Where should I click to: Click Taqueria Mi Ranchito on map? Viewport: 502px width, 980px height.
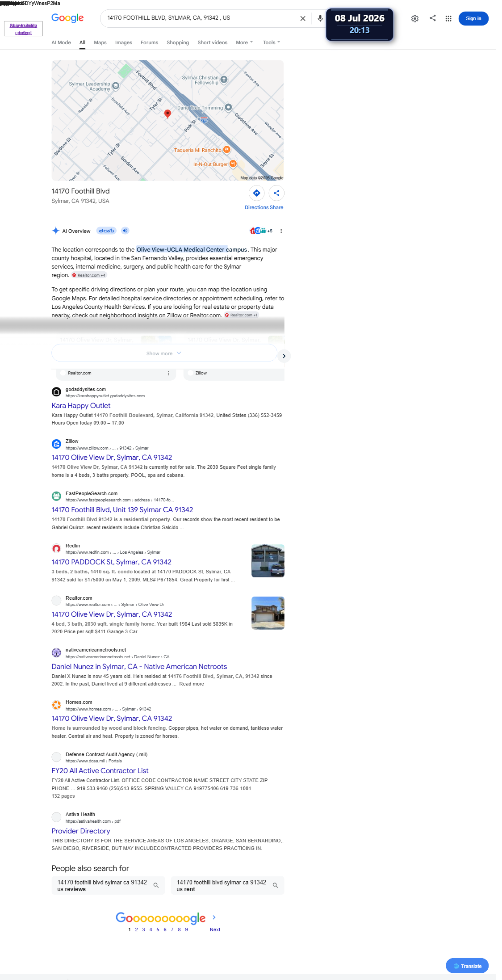point(202,150)
